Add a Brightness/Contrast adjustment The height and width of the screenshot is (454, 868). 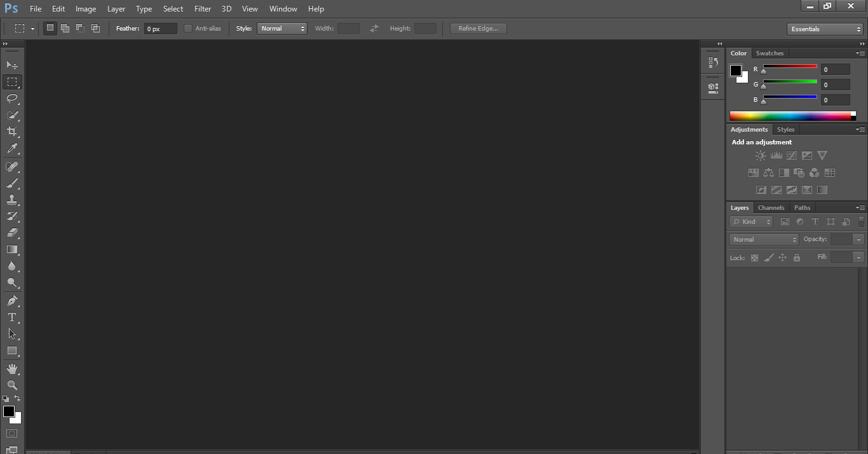point(761,155)
